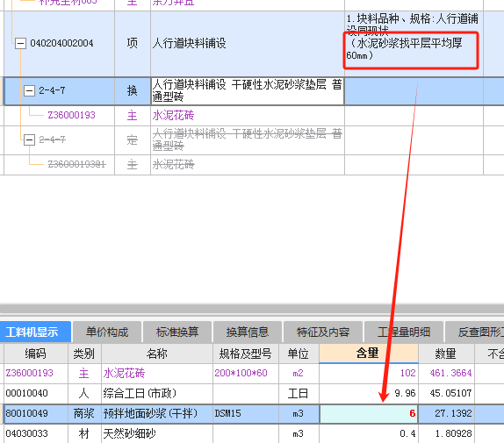Click the 综合工日(市政) name cell
Viewport: 504px width, 443px height.
pos(157,394)
